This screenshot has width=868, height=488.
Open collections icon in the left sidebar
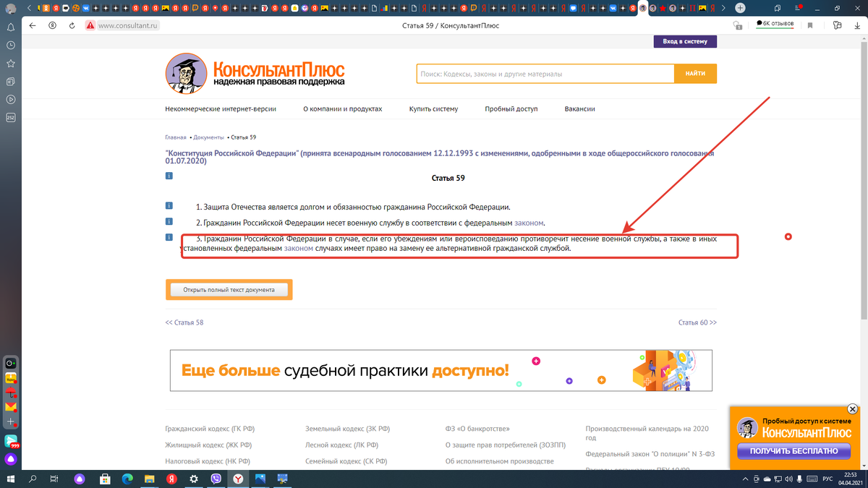pos(11,81)
